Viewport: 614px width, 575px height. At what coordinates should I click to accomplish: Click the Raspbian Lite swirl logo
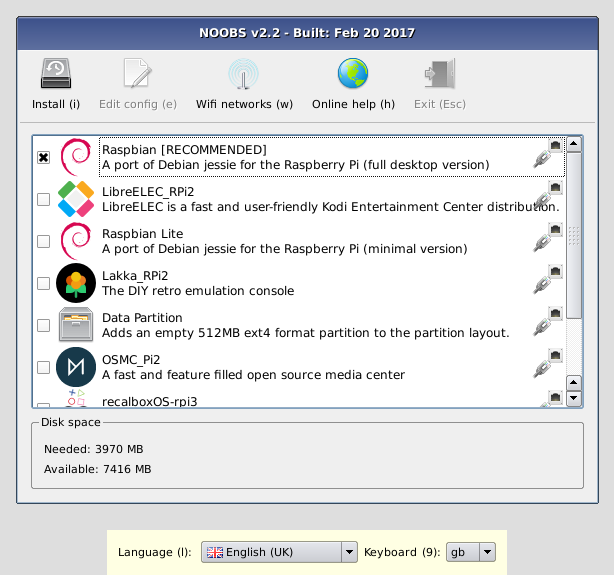coord(76,241)
